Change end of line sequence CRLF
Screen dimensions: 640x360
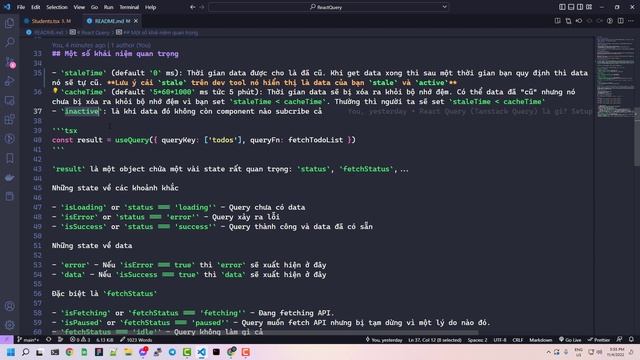pos(518,340)
